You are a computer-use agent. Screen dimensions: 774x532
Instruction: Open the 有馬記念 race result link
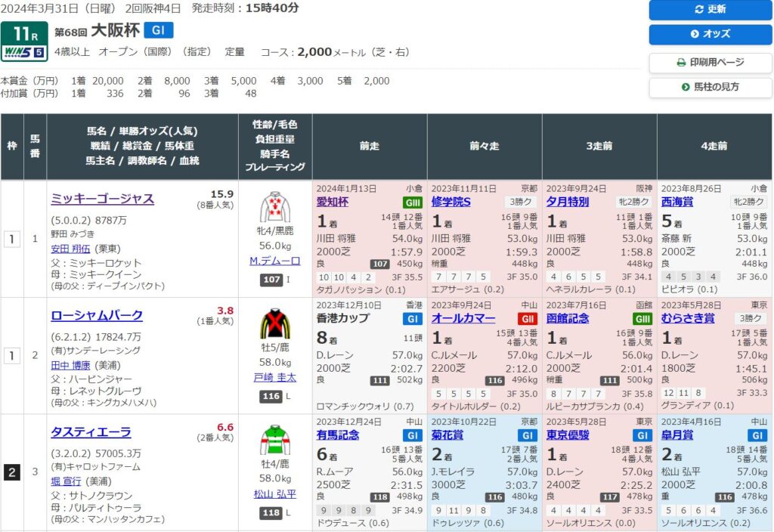click(x=338, y=435)
